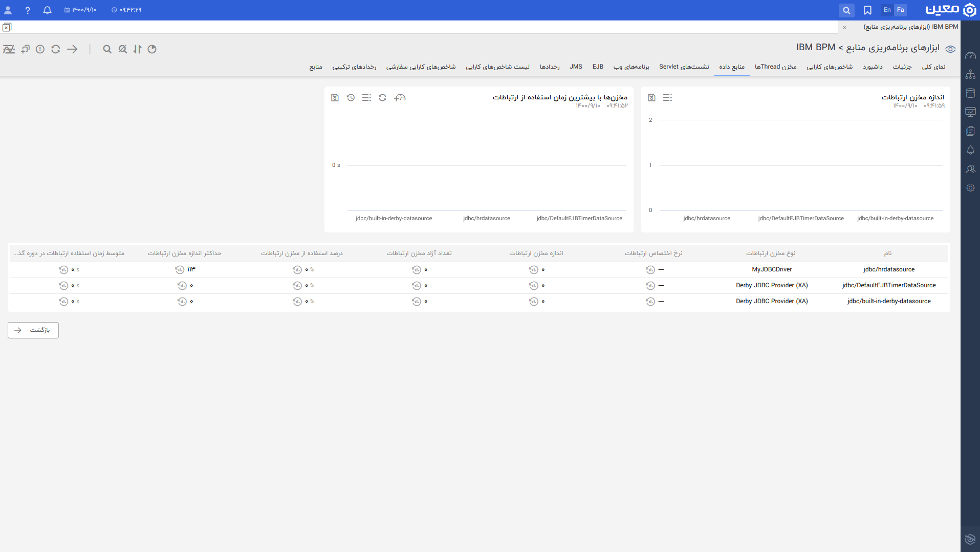980x552 pixels.
Task: Open the search icon in header
Action: tap(846, 10)
